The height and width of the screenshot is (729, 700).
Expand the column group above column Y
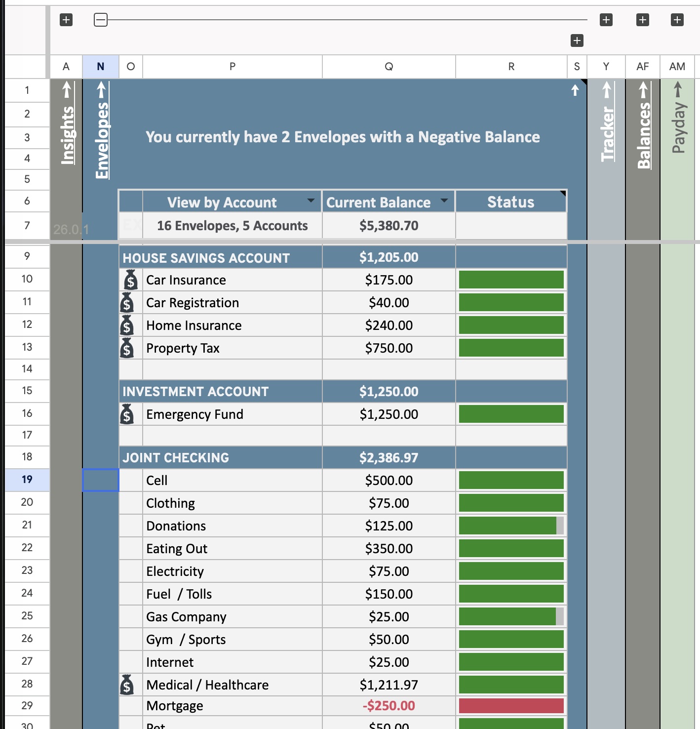606,20
